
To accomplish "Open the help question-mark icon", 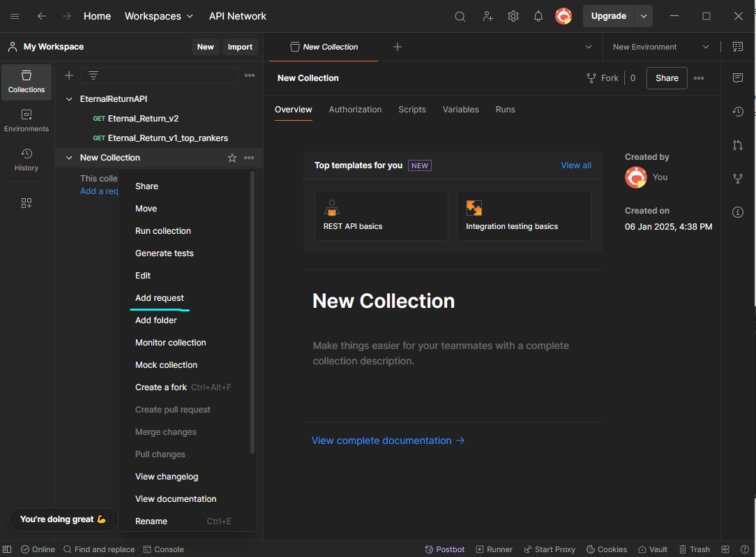I will [744, 549].
